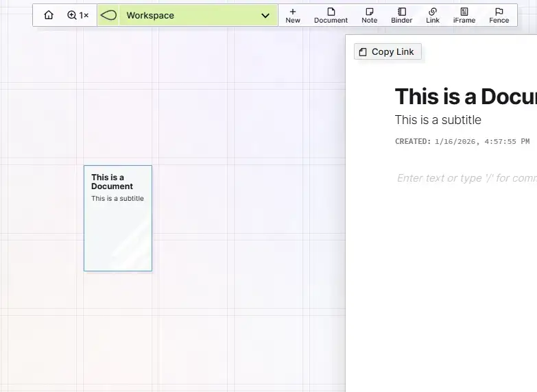
Task: Click the bold title on the canvas card
Action: tap(112, 182)
